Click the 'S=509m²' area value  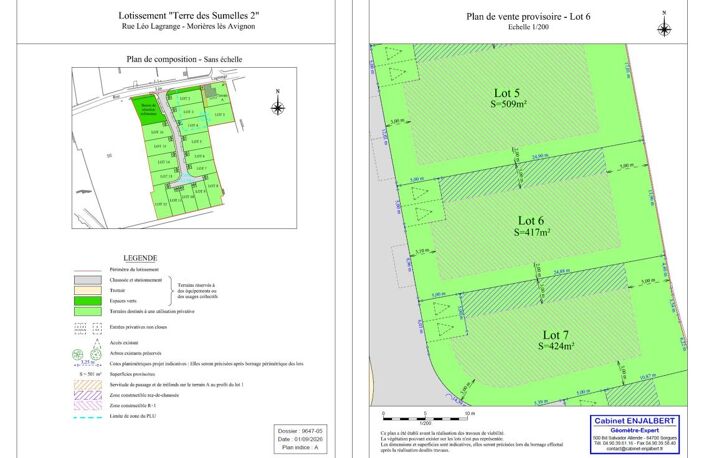tap(508, 104)
